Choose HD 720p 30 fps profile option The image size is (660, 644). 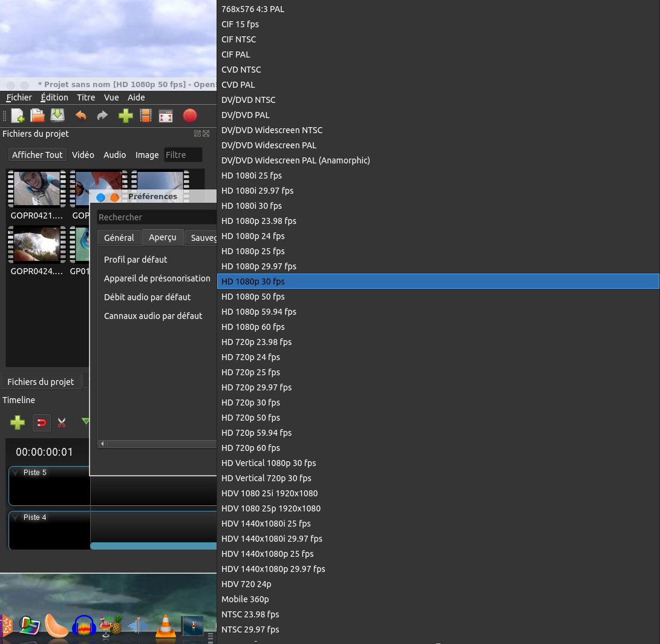point(250,402)
